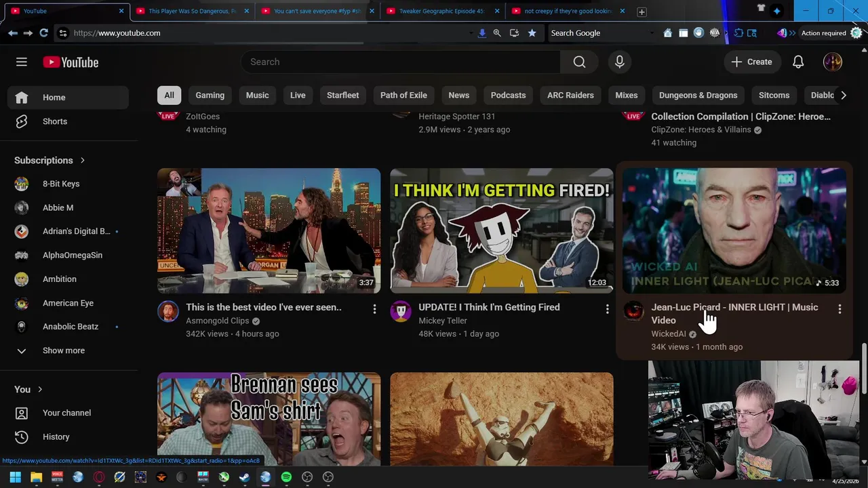This screenshot has height=488, width=868.
Task: Select the Starfleet filter chip
Action: (342, 95)
